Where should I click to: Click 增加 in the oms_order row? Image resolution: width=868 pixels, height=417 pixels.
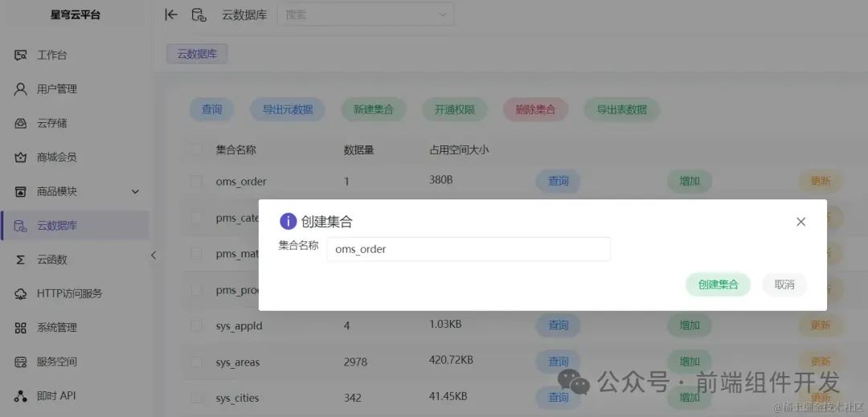pyautogui.click(x=690, y=182)
